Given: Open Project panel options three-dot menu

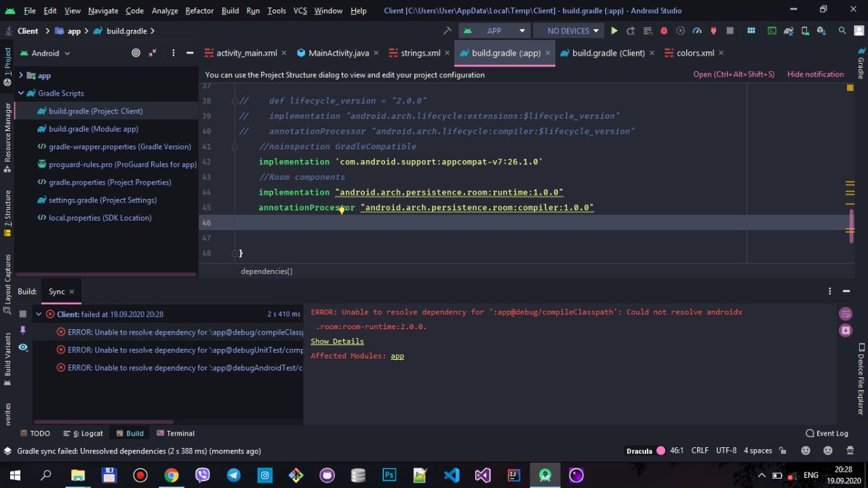Looking at the screenshot, I should pyautogui.click(x=174, y=53).
